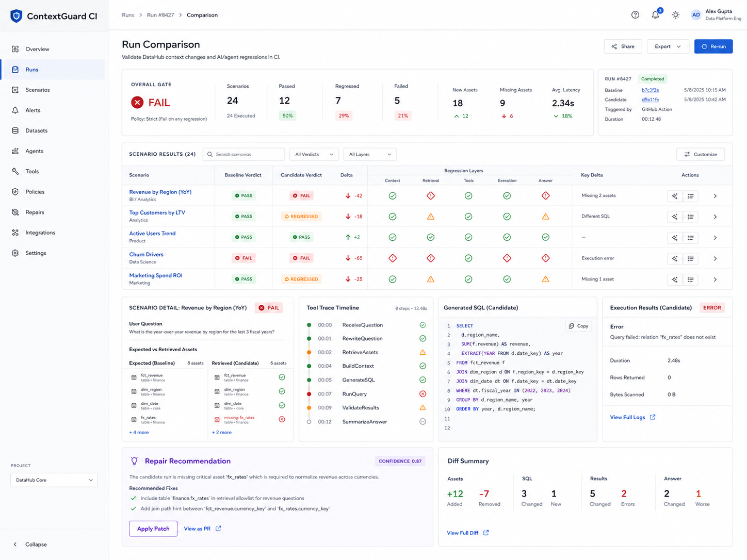Click the RunQuery error status icon

click(x=423, y=394)
